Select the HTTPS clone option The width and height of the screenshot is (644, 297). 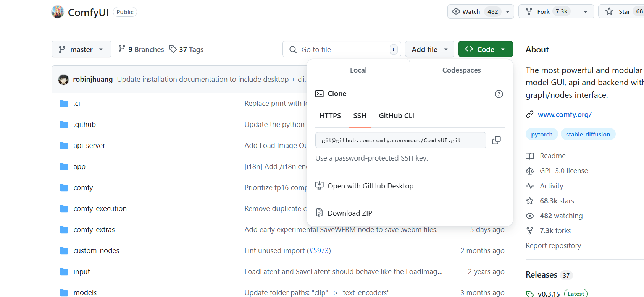click(x=330, y=116)
